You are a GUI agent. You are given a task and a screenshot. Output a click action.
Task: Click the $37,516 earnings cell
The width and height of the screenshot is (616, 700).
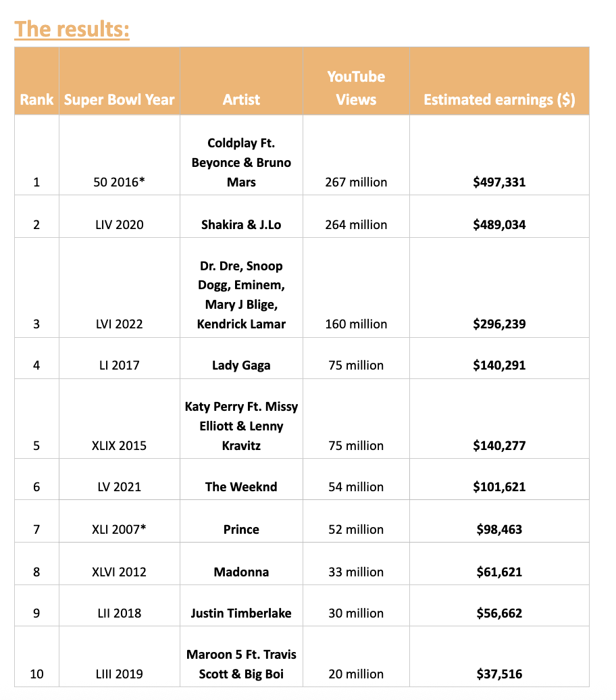[x=499, y=674]
